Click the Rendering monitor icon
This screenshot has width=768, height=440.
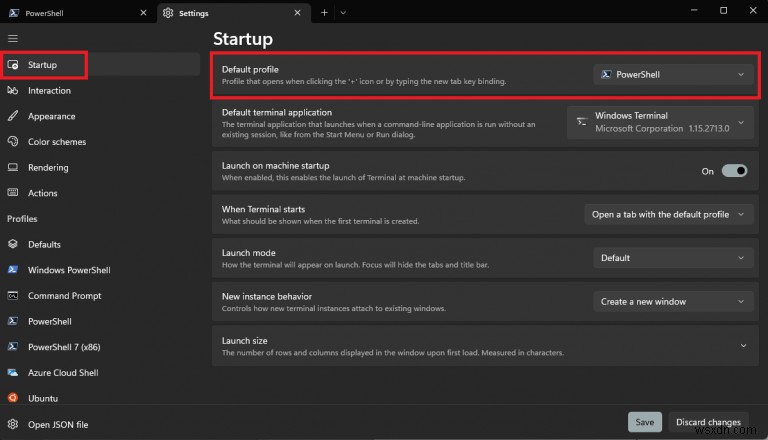pos(13,167)
